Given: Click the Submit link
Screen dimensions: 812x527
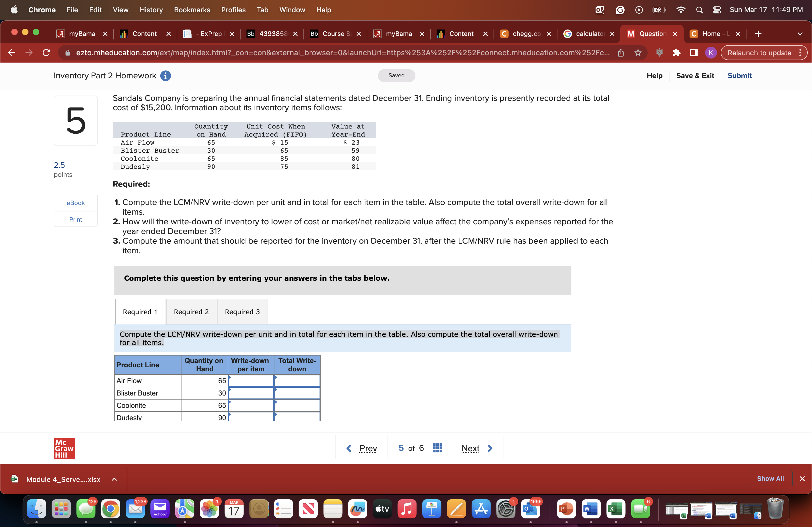Looking at the screenshot, I should click(740, 75).
